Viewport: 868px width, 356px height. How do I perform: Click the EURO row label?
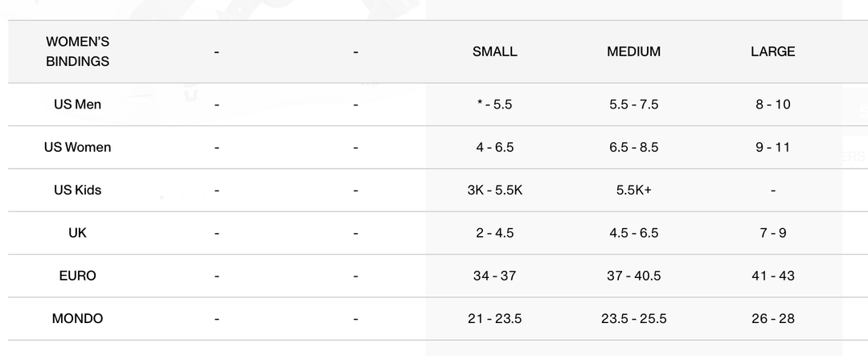(x=77, y=276)
